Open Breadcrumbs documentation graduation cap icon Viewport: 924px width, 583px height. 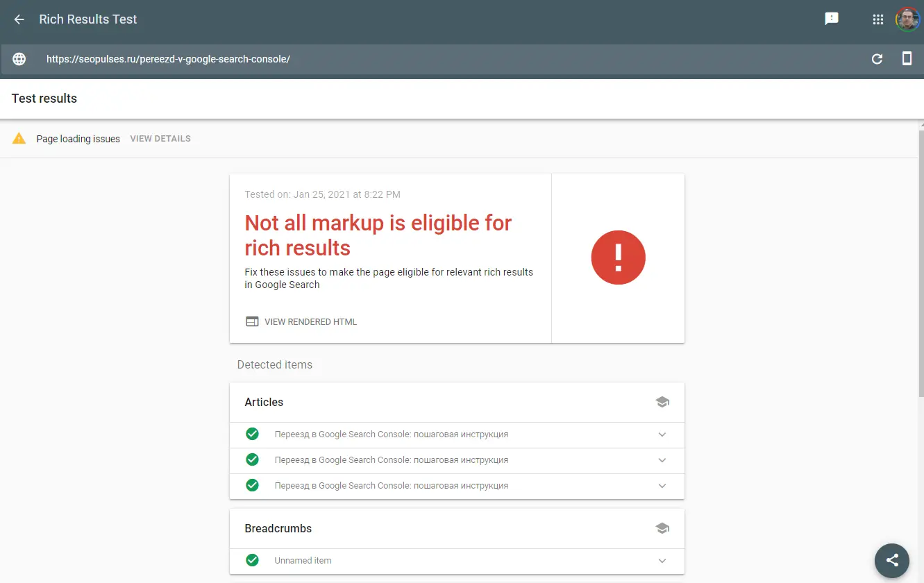662,528
